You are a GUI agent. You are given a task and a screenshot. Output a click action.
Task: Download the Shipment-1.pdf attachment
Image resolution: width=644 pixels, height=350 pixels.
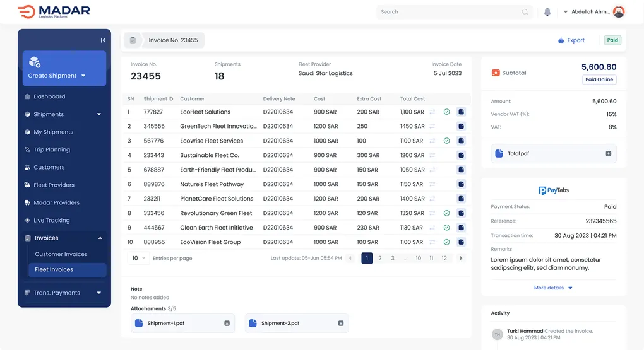227,324
